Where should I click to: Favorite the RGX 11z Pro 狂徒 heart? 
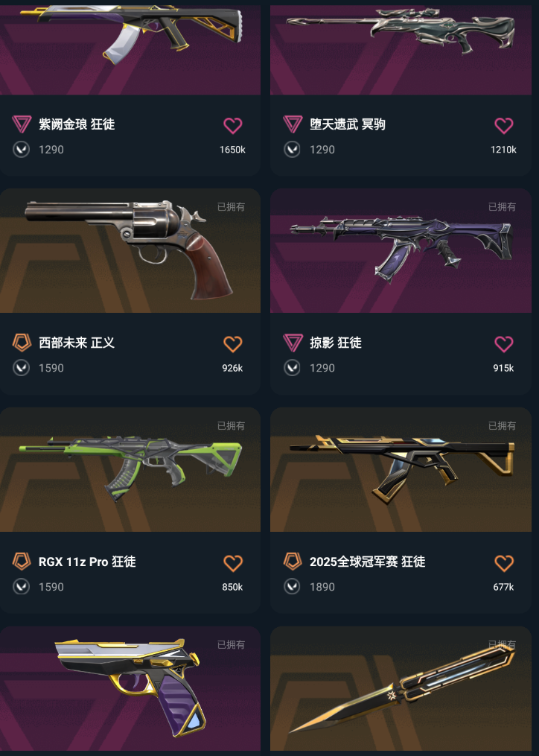click(233, 562)
